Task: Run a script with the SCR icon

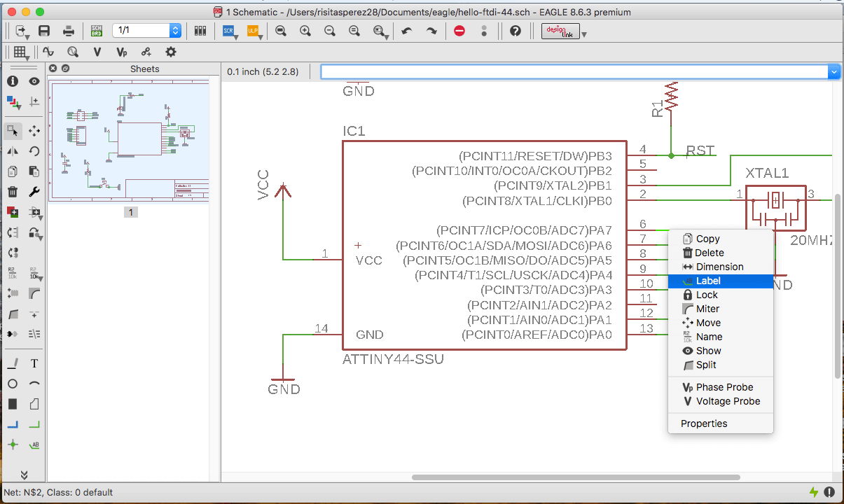Action: [228, 31]
